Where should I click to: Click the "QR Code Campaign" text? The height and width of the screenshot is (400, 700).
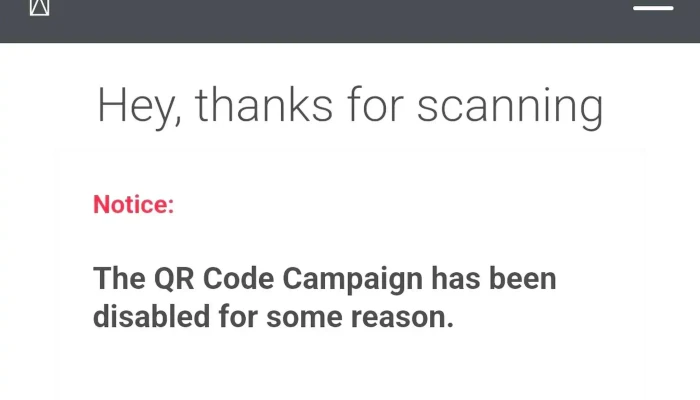click(288, 279)
